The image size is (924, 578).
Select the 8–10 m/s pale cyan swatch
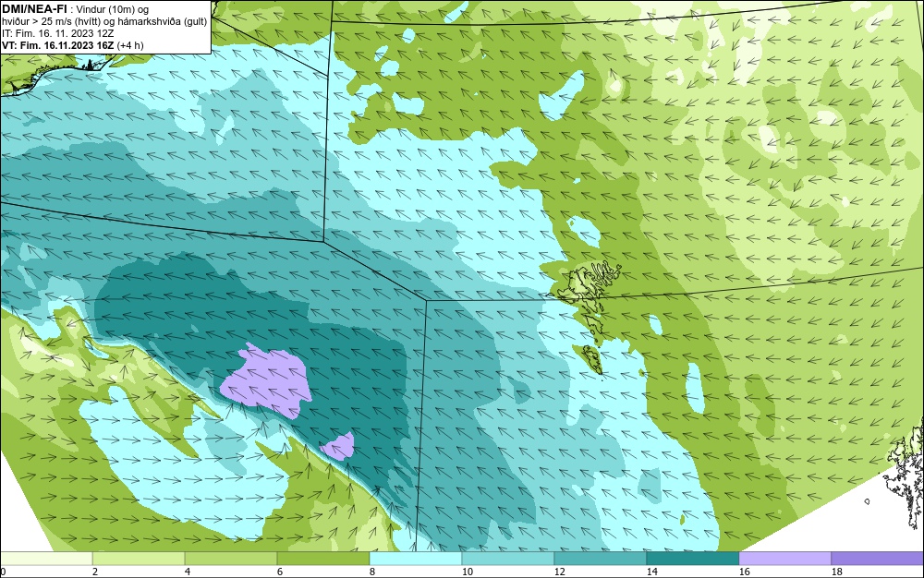(416, 558)
